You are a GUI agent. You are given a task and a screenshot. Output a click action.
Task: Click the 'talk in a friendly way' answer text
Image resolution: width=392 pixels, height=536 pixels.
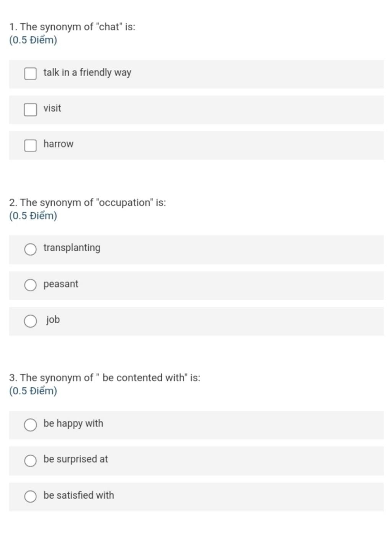[87, 72]
